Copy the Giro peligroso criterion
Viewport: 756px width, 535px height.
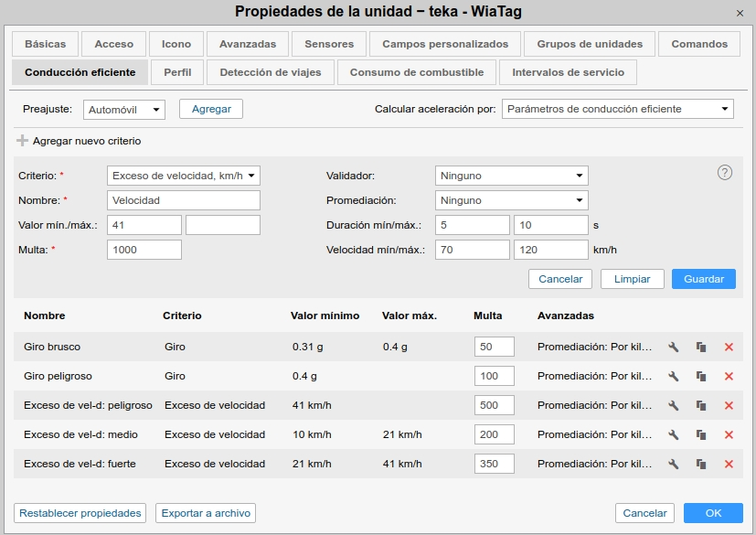point(701,376)
